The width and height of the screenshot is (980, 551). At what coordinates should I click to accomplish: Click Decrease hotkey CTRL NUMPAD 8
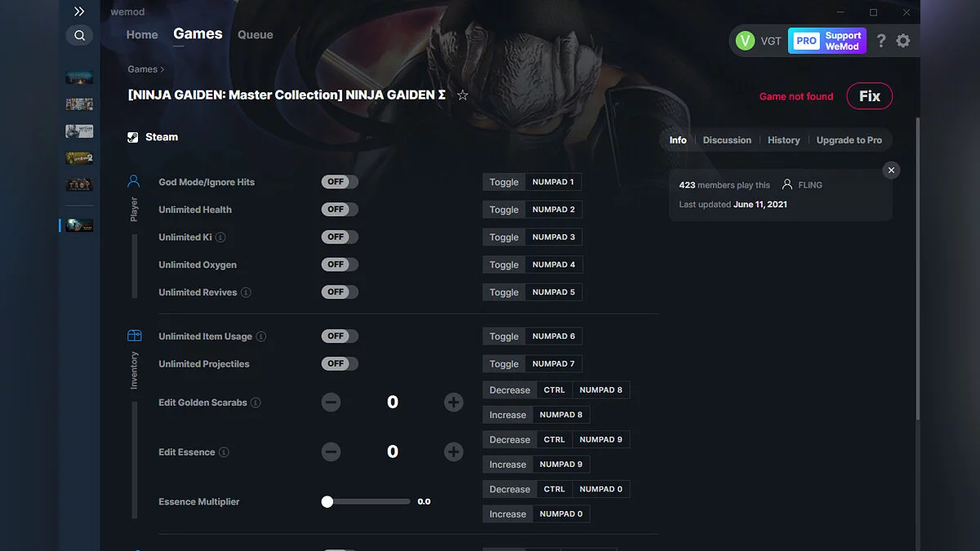[x=556, y=390]
